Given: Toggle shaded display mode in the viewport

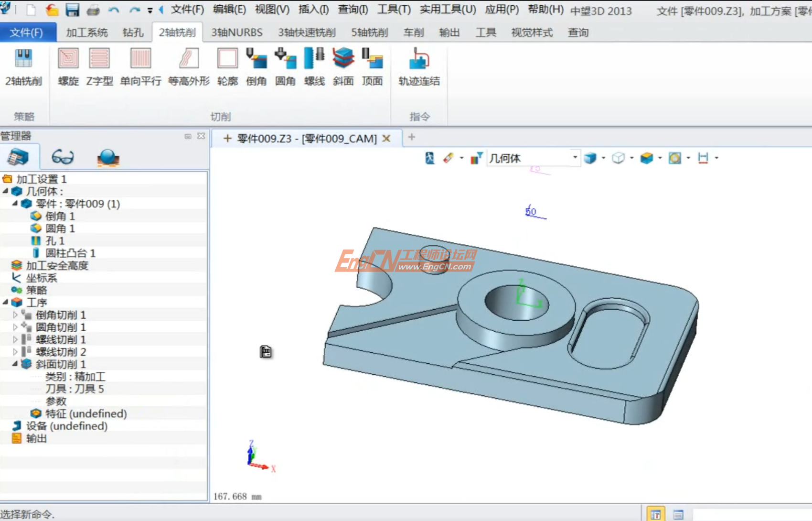Looking at the screenshot, I should tap(591, 158).
